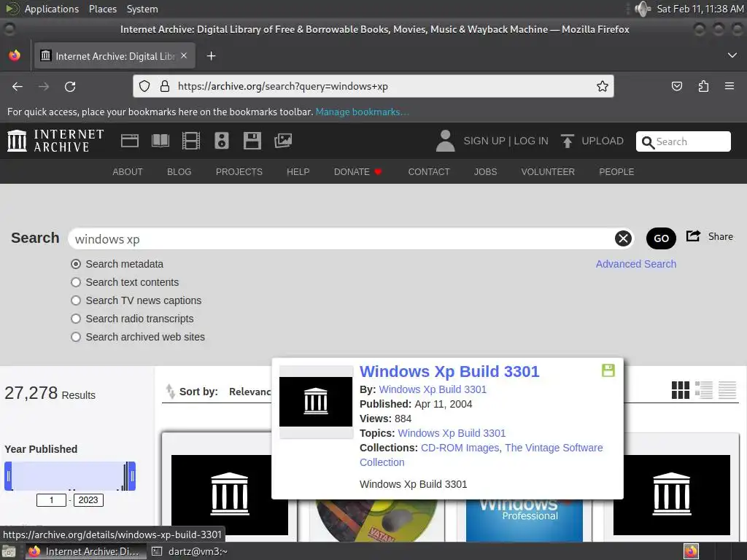Open the Sort by Relevance dropdown

tap(249, 392)
